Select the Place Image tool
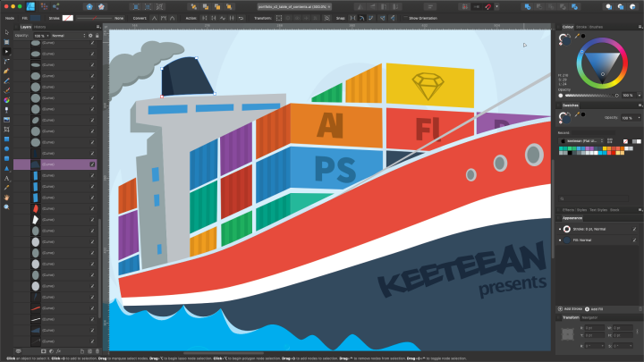Screen dimensions: 644x362 point(6,120)
